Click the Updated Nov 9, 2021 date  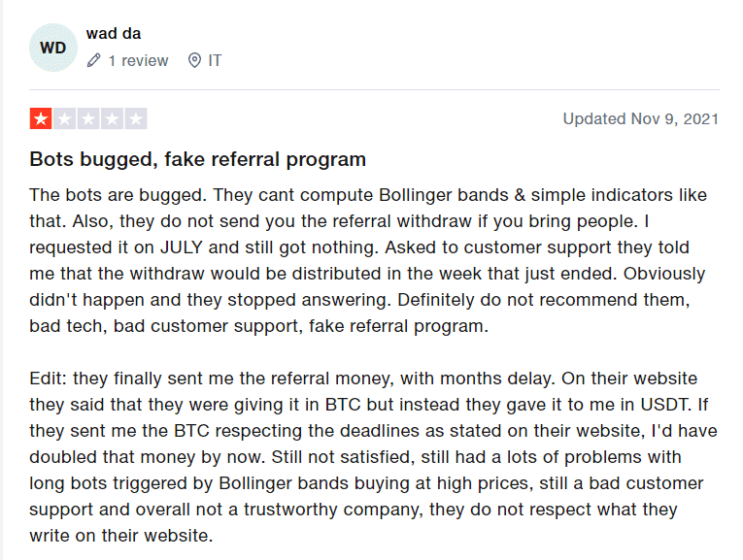(641, 118)
